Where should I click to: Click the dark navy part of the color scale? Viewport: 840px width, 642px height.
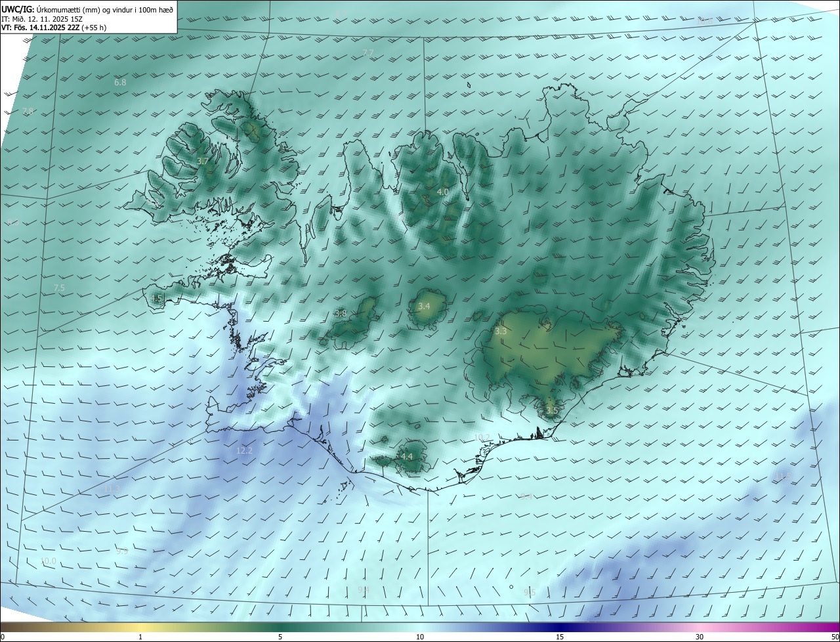pyautogui.click(x=560, y=627)
